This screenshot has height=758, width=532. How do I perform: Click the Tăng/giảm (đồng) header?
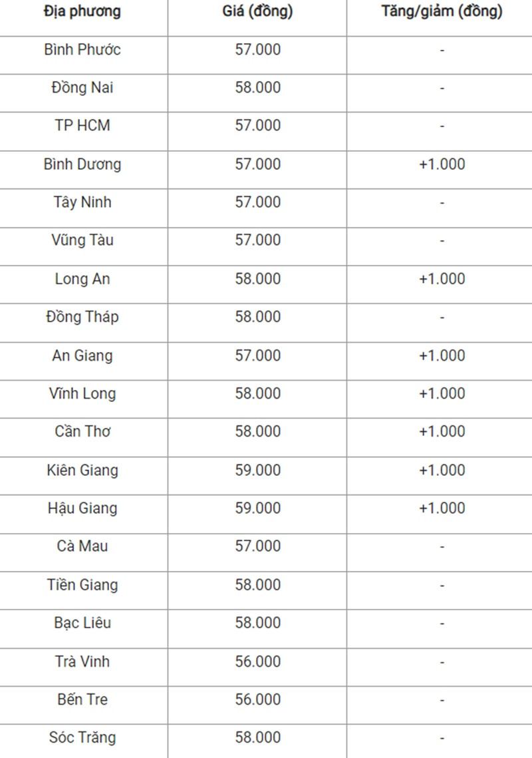(x=442, y=11)
